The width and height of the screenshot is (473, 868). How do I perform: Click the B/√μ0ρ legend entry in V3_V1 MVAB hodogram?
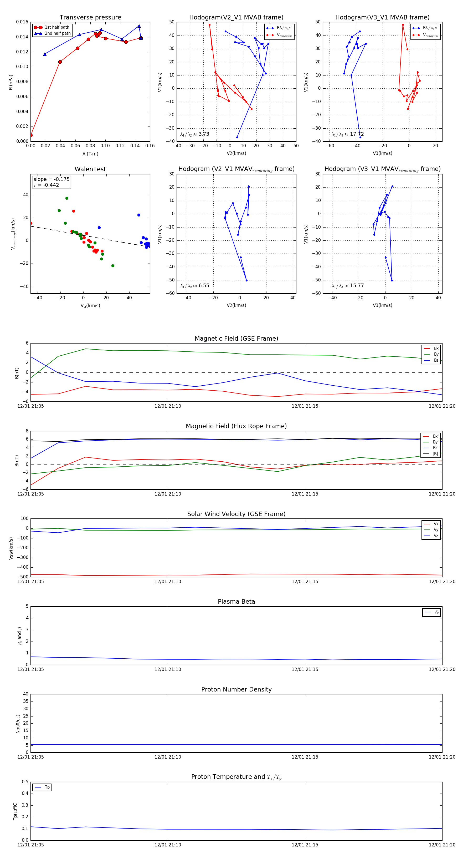(x=425, y=28)
